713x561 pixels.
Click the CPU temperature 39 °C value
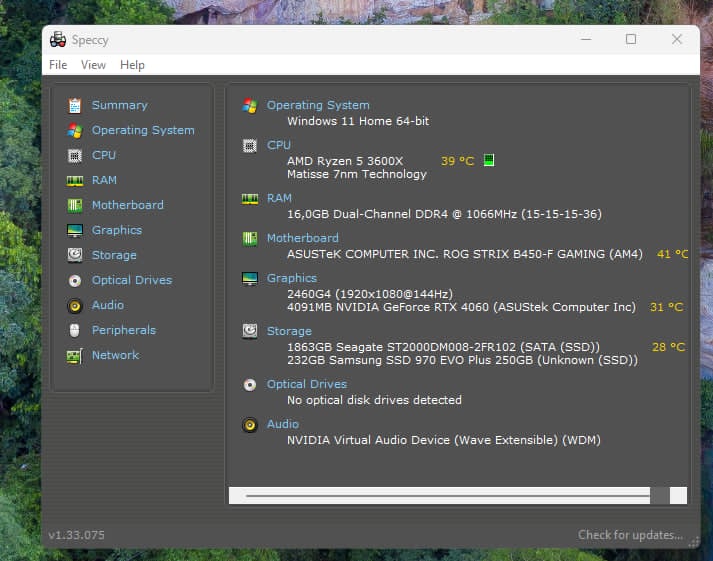457,161
